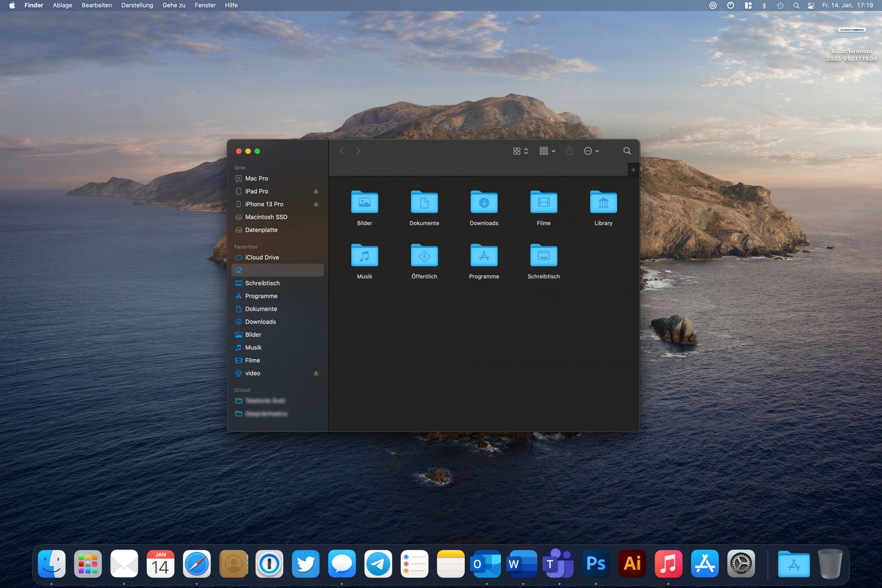This screenshot has width=882, height=588.
Task: Click the Finder search magnifier icon
Action: (627, 151)
